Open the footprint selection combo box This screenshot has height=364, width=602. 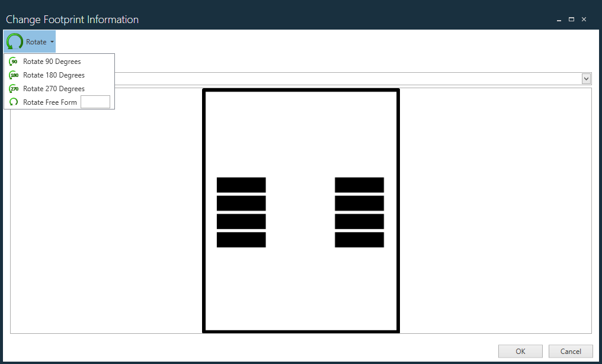pyautogui.click(x=356, y=78)
